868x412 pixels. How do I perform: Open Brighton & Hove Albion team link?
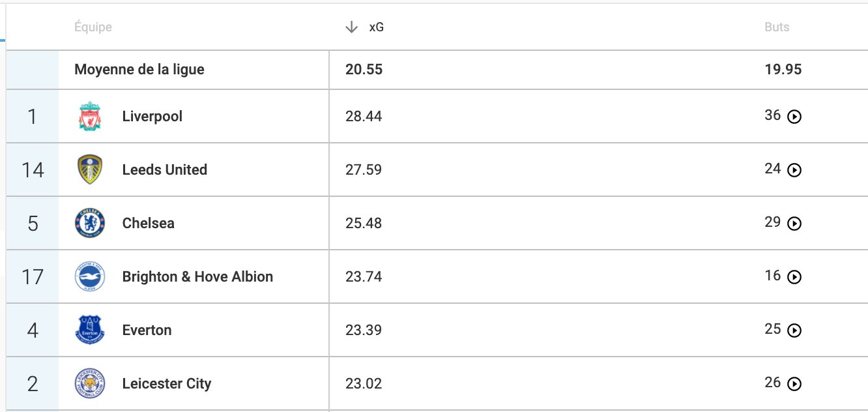click(x=197, y=277)
